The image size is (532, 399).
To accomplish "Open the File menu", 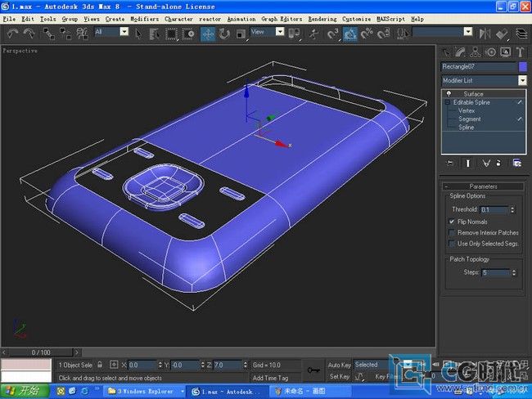I will (9, 19).
